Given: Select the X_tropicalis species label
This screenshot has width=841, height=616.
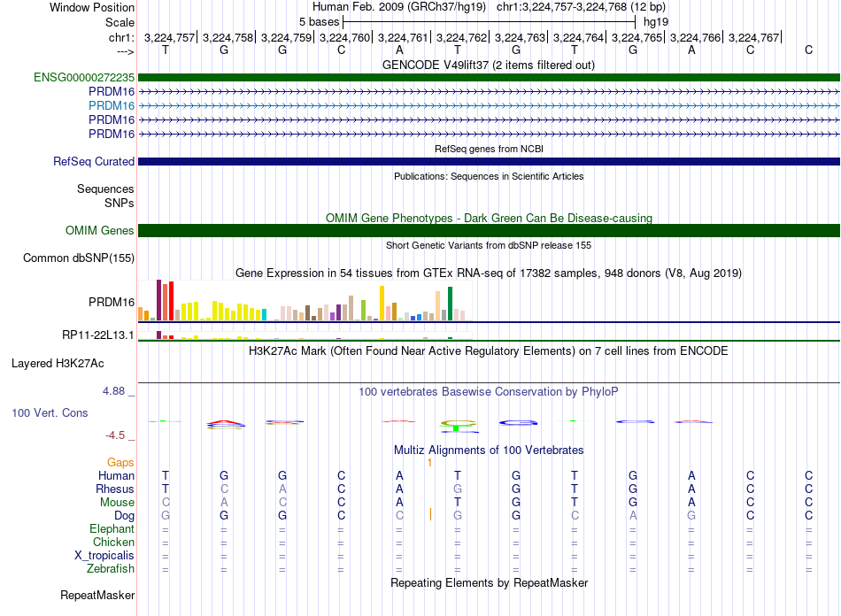Looking at the screenshot, I should click(104, 556).
